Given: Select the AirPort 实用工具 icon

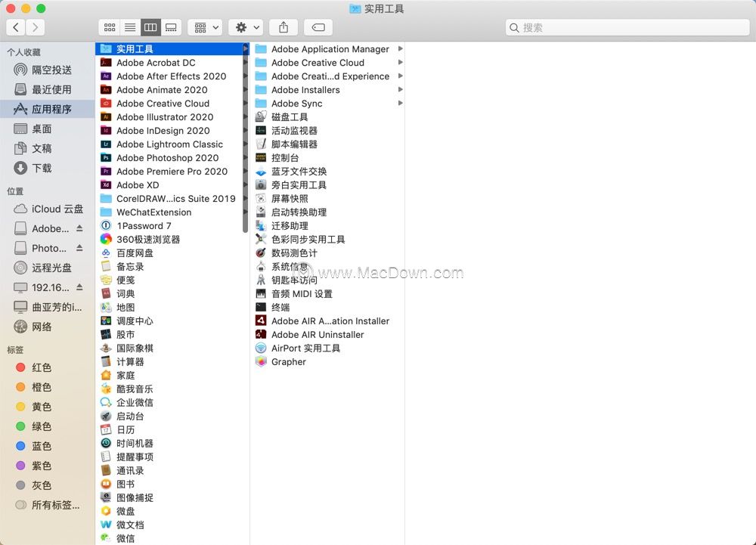Looking at the screenshot, I should [x=261, y=348].
